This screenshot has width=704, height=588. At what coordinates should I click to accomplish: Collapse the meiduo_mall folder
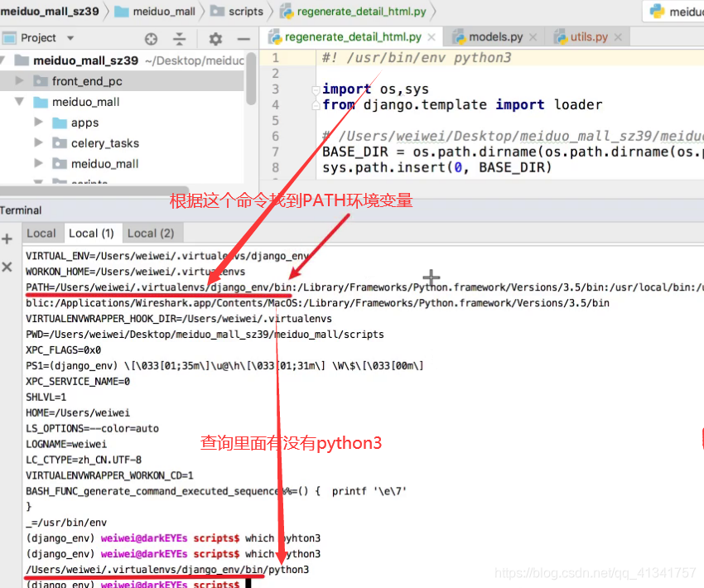[19, 101]
